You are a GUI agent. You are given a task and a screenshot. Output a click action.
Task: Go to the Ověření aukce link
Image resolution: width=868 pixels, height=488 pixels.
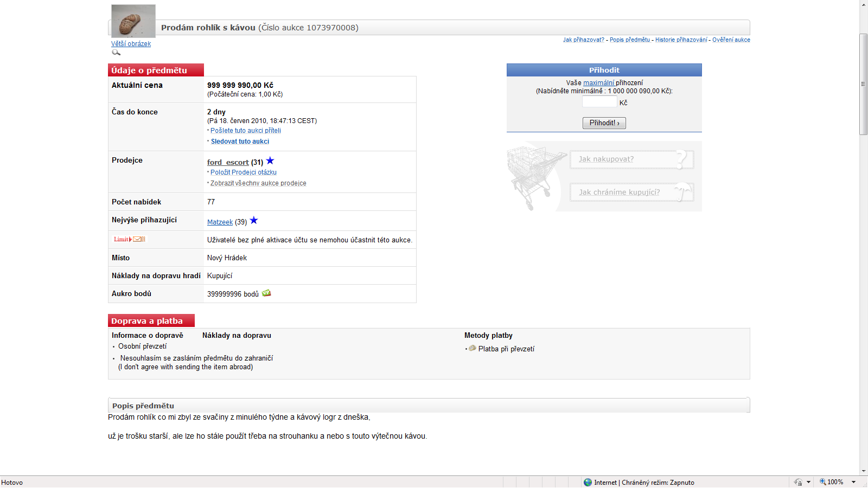click(x=731, y=40)
